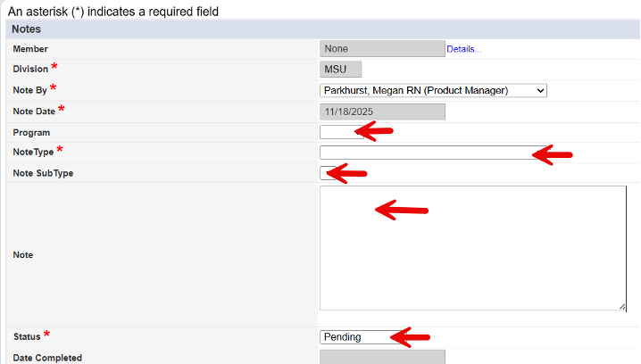Viewport: 641px width, 364px height.
Task: Open the Note By dropdown
Action: [433, 91]
